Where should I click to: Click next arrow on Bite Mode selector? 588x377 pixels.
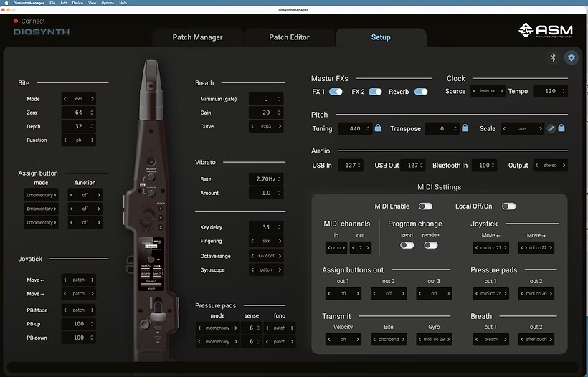pyautogui.click(x=92, y=99)
